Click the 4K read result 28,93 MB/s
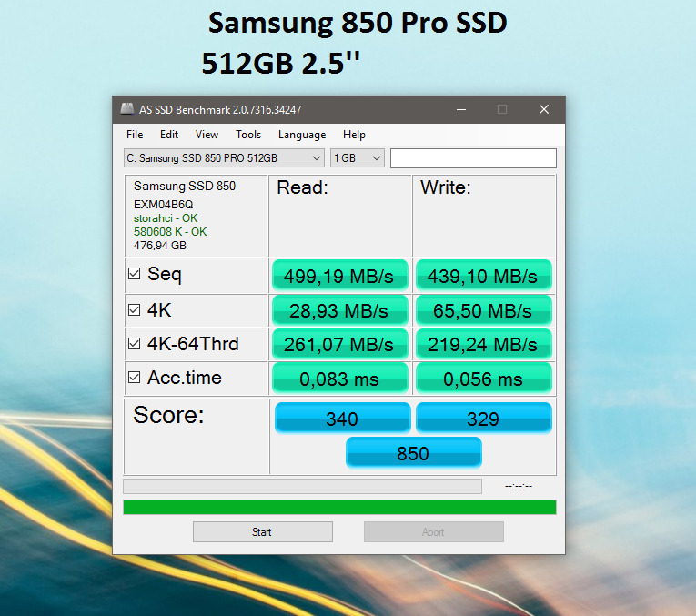 [339, 310]
